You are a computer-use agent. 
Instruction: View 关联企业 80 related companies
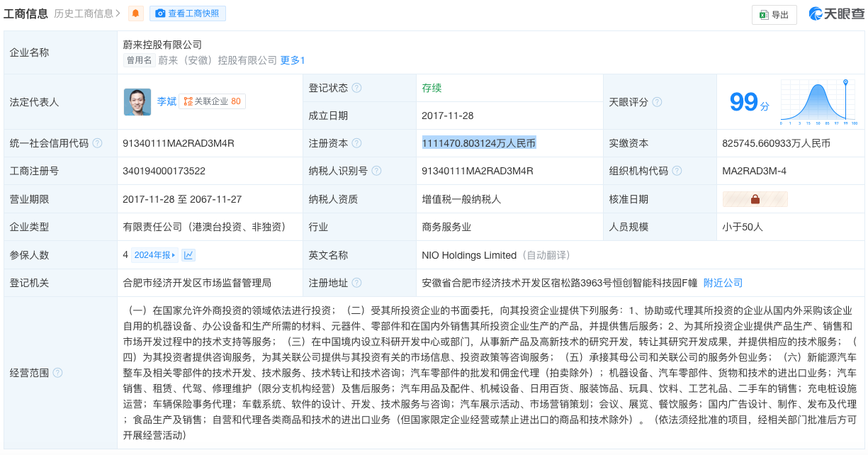(212, 101)
